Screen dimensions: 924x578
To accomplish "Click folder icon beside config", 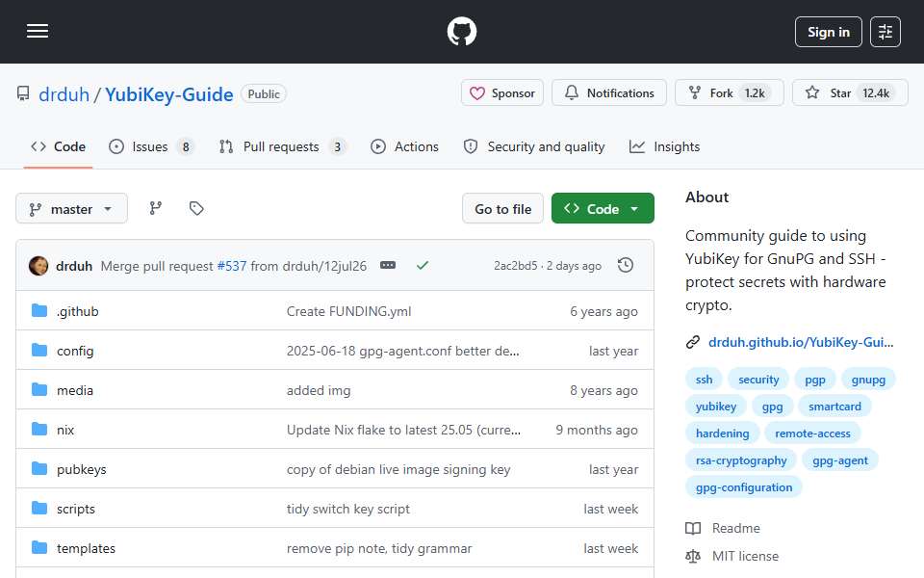I will pos(38,350).
